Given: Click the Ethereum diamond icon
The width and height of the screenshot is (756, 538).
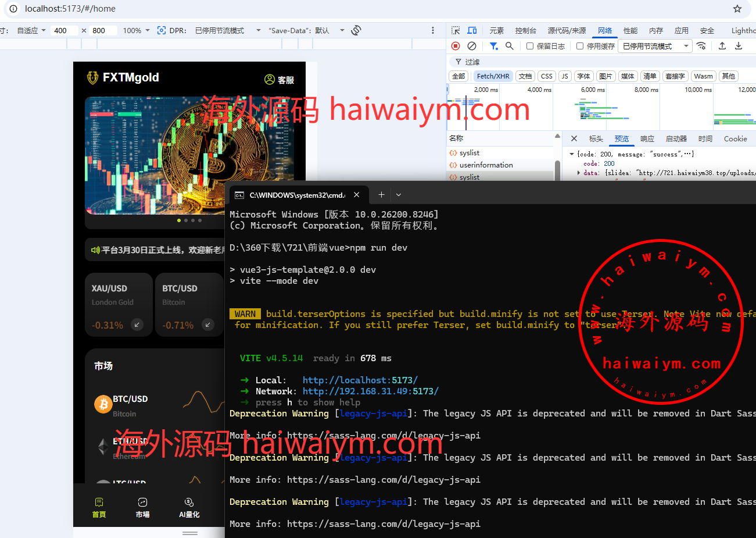Looking at the screenshot, I should (x=103, y=446).
